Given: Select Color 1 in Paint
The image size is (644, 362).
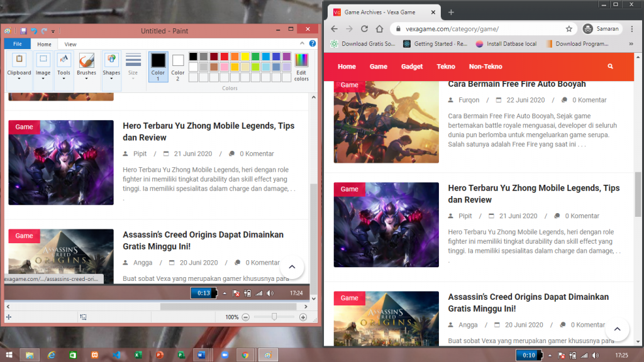Looking at the screenshot, I should [158, 67].
